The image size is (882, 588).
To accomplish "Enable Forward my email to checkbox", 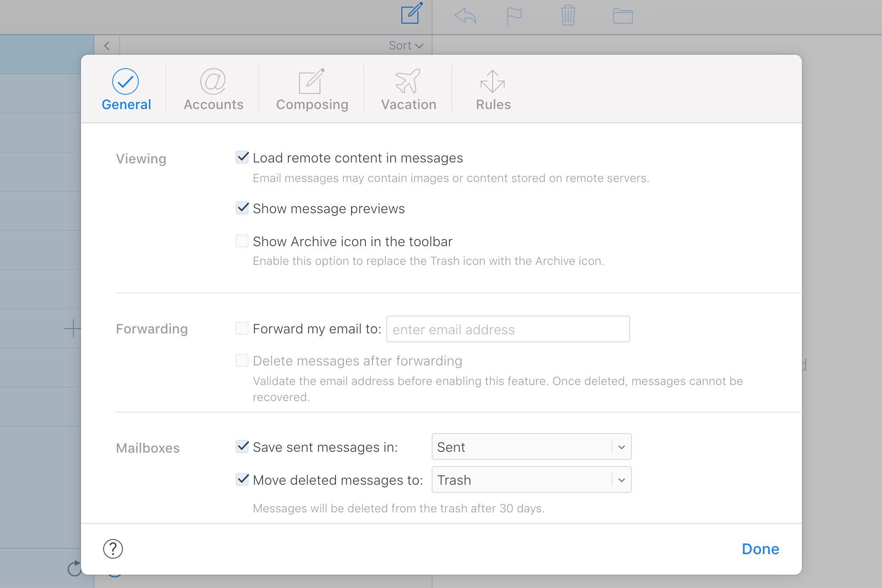I will click(242, 328).
